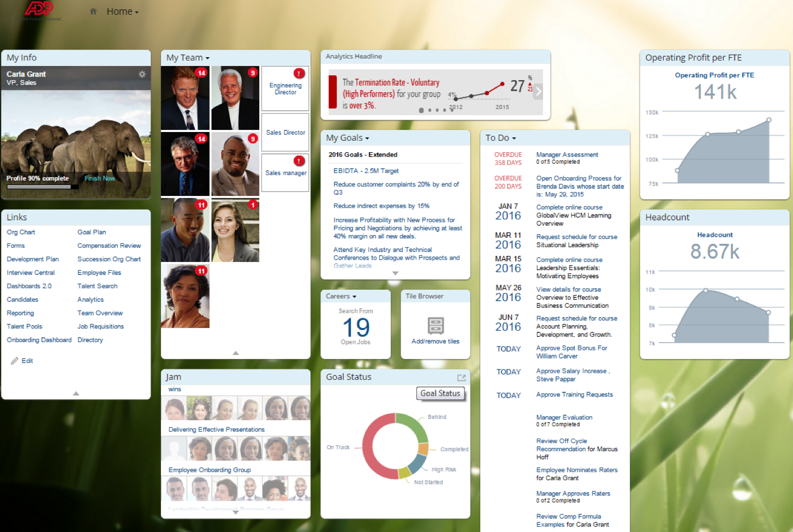Open Delivering Effective Presentations Jam group

tap(216, 430)
